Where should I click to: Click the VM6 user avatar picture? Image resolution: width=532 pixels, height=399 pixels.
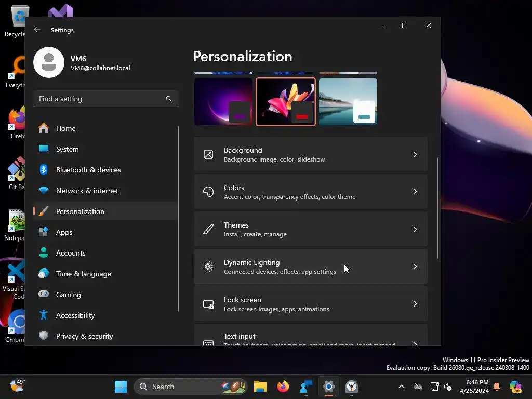pos(49,62)
